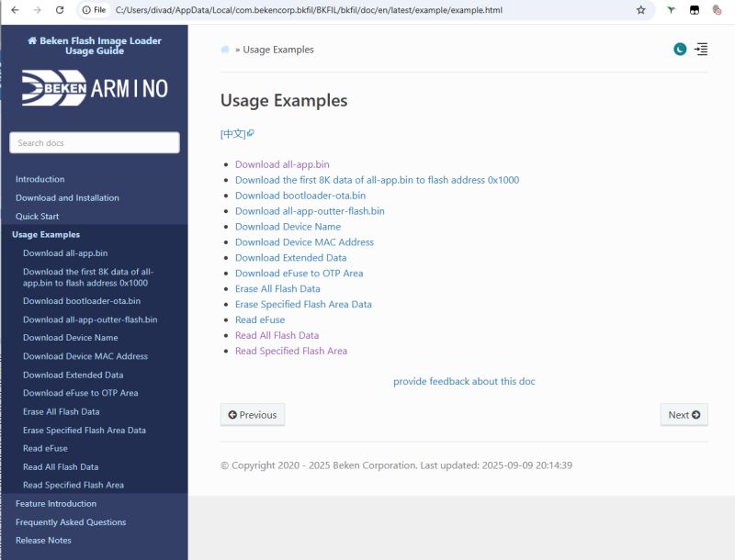This screenshot has width=735, height=560.
Task: Select sidebar item Download bootloader-ota.bin
Action: click(x=82, y=301)
